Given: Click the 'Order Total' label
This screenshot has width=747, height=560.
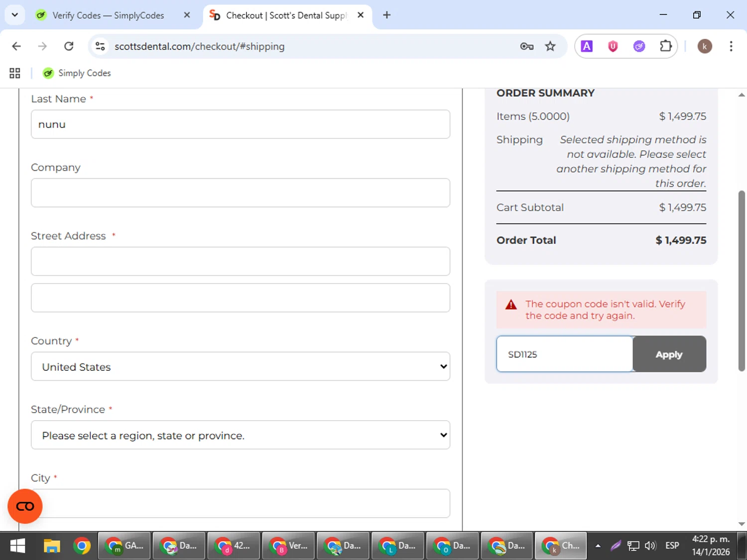Looking at the screenshot, I should (x=526, y=240).
